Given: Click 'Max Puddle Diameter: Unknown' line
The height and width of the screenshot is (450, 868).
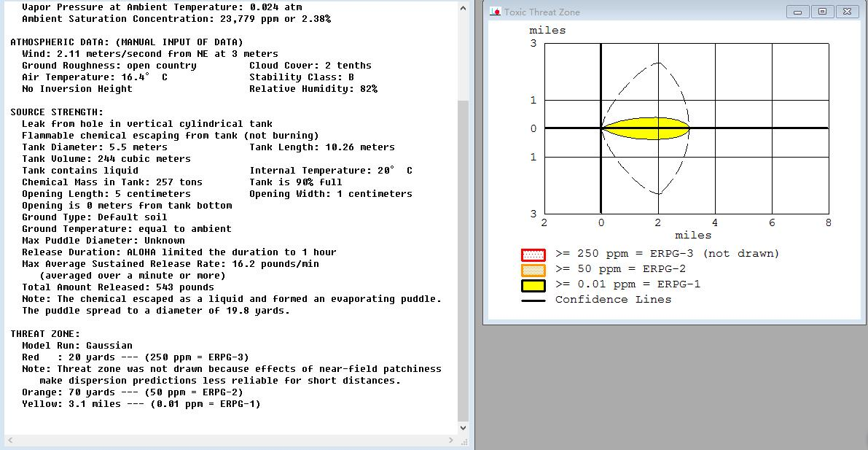Looking at the screenshot, I should point(103,240).
